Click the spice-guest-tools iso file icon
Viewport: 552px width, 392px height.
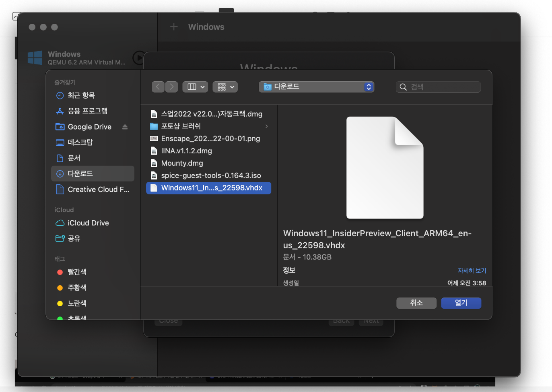click(154, 176)
